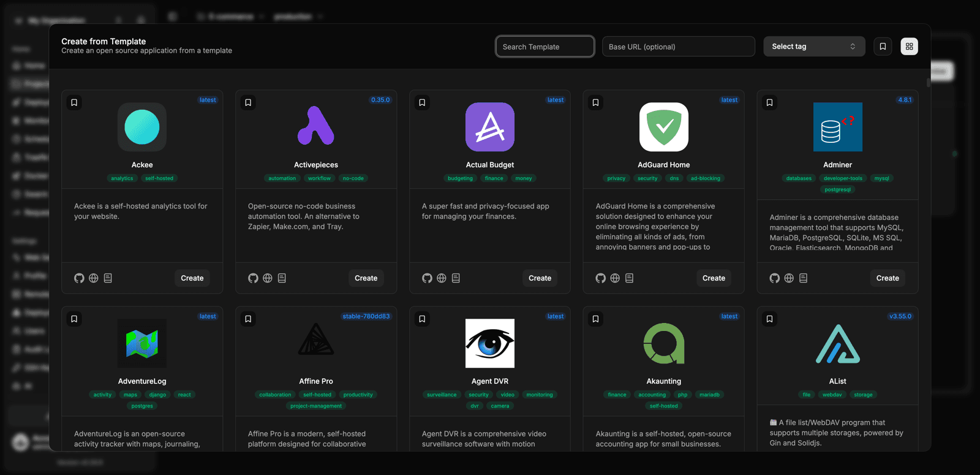Click the project-management tag on Affine Pro
980x475 pixels.
pos(316,406)
